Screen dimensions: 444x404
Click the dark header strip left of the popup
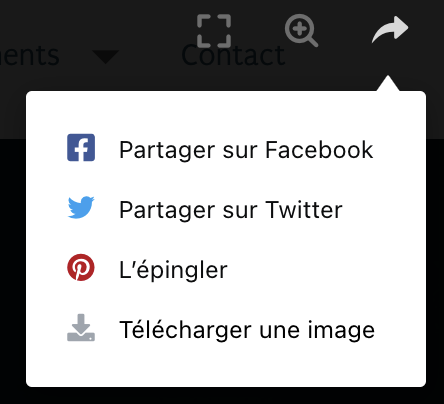coord(13,115)
